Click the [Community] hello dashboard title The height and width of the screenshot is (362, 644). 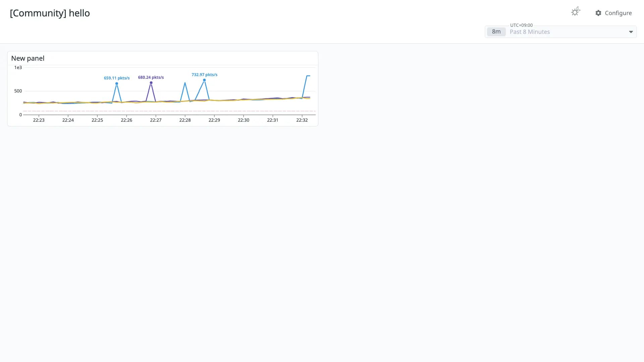(x=50, y=13)
